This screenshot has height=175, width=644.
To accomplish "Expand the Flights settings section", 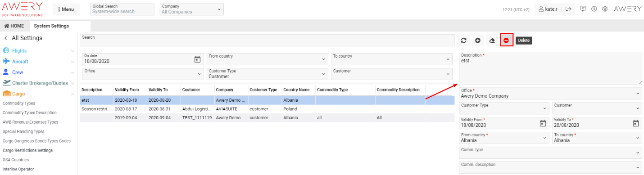I will pyautogui.click(x=73, y=51).
